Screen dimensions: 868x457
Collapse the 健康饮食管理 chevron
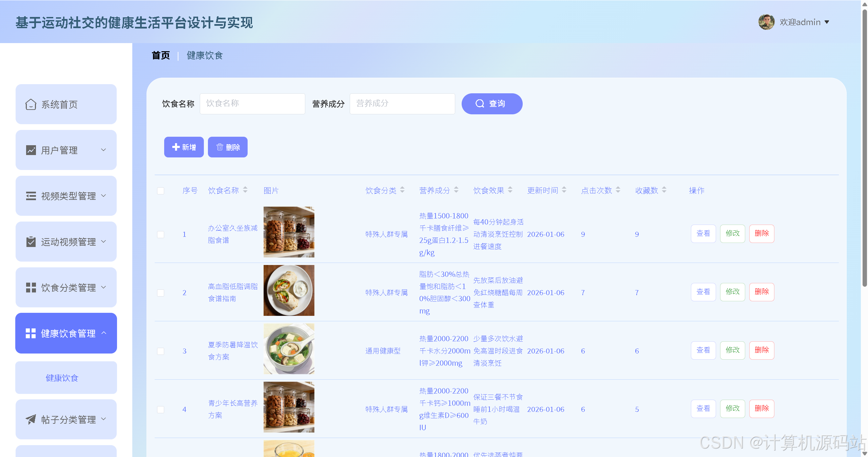click(104, 333)
